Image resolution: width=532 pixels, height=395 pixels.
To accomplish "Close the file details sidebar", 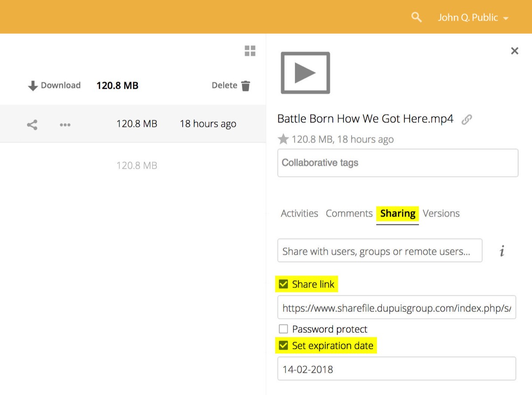I will coord(514,51).
